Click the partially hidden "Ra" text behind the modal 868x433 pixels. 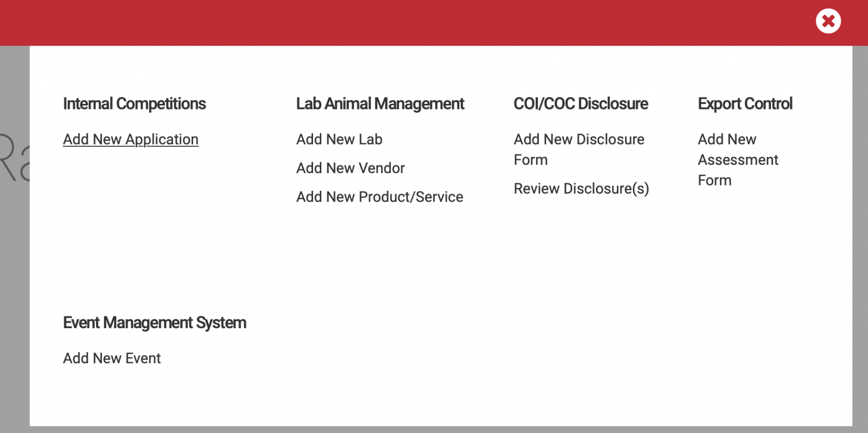14,158
